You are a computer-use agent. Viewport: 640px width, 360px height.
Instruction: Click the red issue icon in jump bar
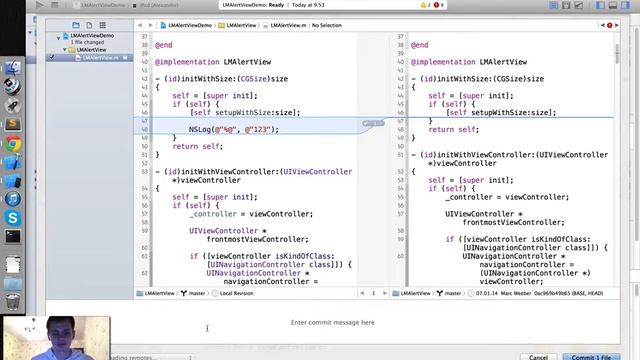tap(610, 25)
